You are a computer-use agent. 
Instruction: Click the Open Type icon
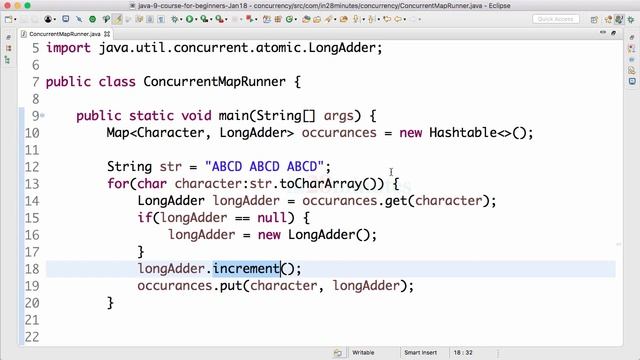pyautogui.click(x=306, y=19)
